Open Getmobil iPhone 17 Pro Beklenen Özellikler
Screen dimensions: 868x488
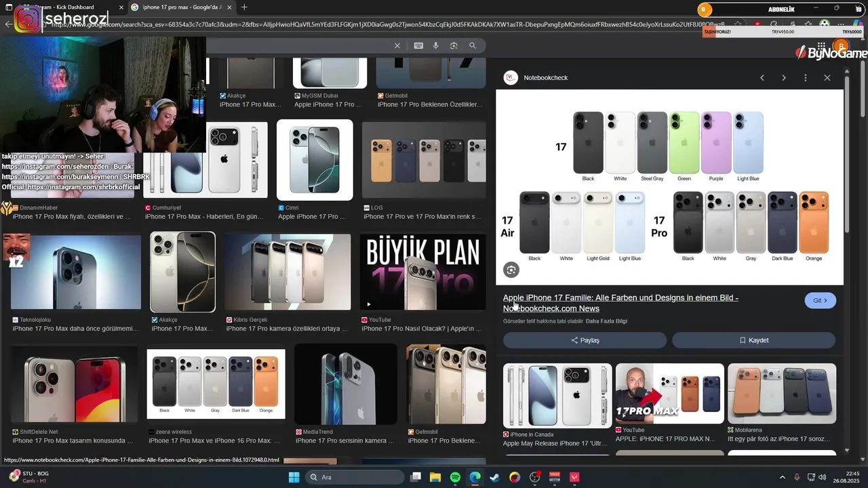(x=431, y=104)
